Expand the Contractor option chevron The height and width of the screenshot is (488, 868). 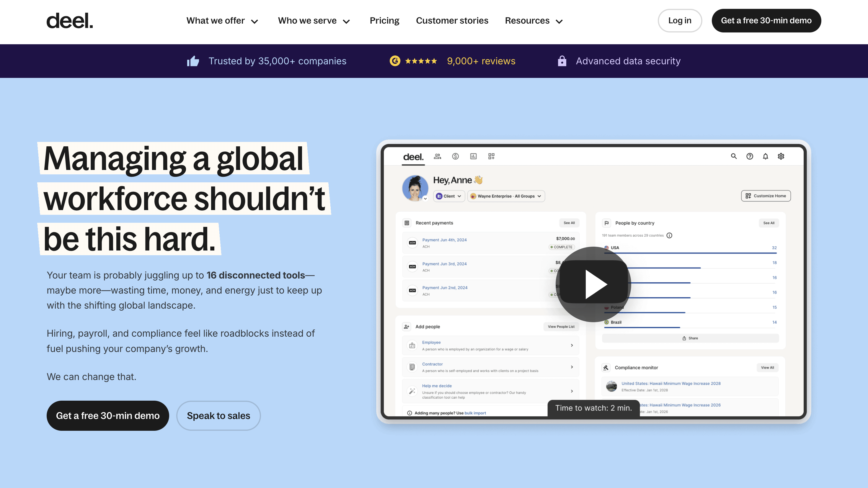pos(572,367)
